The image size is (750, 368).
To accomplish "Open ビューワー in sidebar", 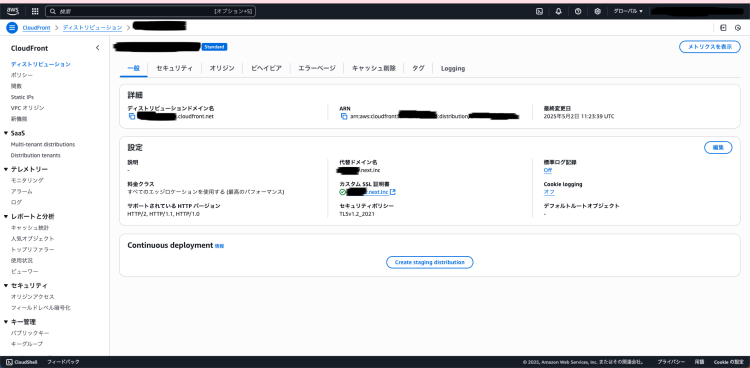I will [x=24, y=271].
